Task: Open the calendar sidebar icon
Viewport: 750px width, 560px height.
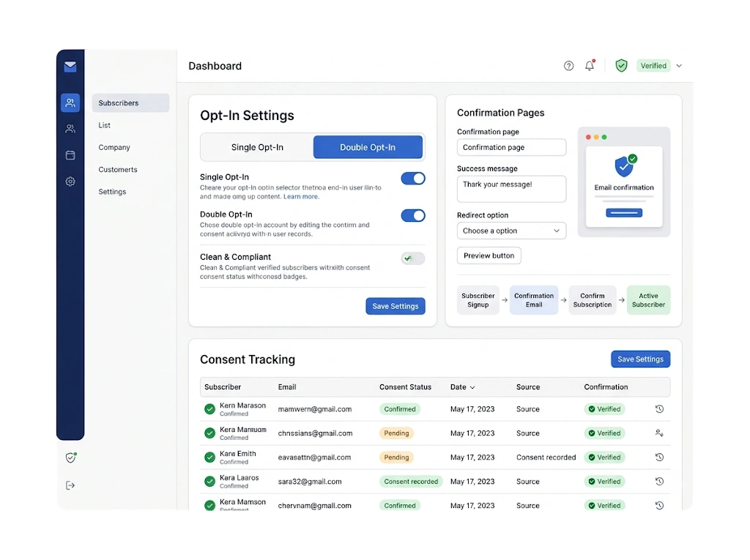Action: [x=70, y=155]
